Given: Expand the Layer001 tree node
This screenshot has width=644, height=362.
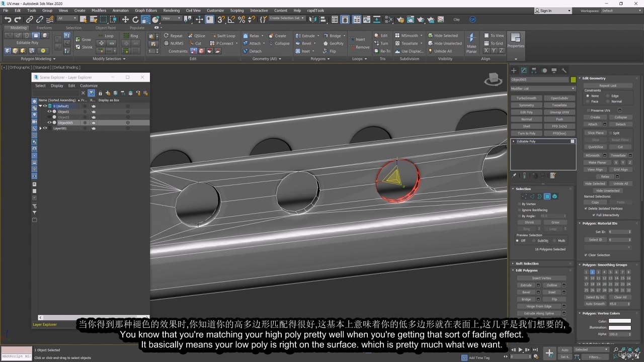Looking at the screenshot, I should (41, 128).
